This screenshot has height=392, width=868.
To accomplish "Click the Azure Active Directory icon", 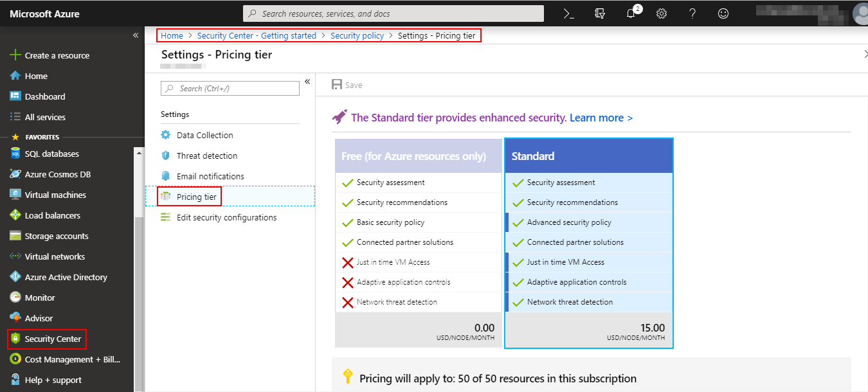I will (15, 277).
